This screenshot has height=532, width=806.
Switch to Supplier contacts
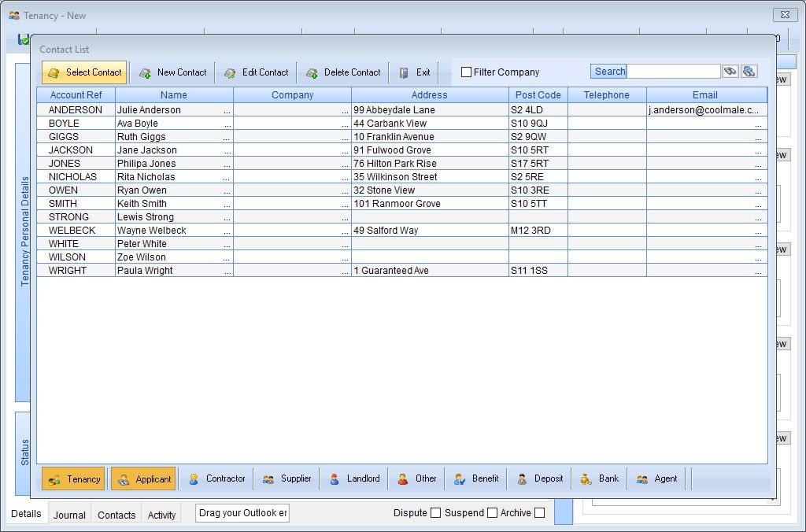(287, 478)
